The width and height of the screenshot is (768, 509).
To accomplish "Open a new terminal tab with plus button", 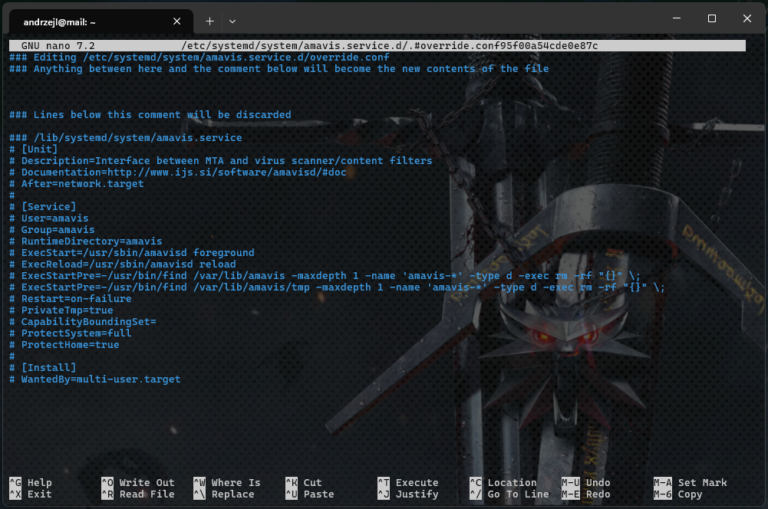I will [x=210, y=22].
